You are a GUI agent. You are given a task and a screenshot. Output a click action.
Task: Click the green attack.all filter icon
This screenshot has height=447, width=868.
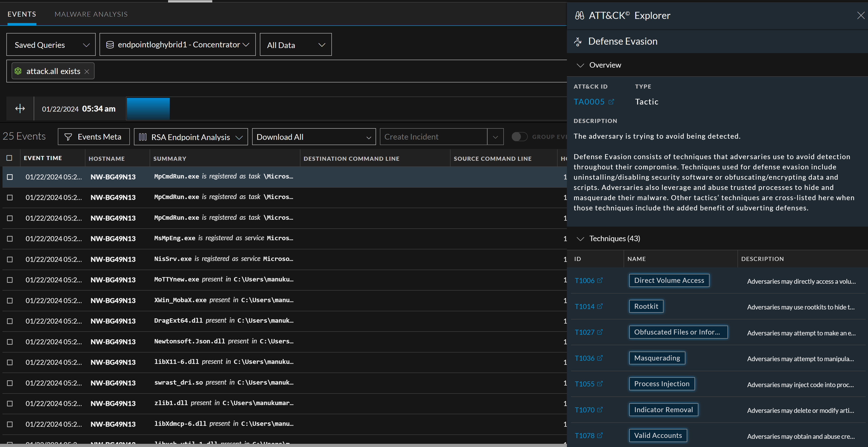pos(18,71)
